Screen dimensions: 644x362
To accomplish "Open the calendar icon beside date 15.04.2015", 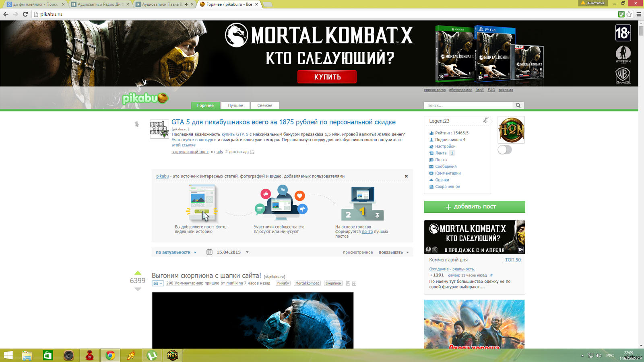I will click(209, 252).
